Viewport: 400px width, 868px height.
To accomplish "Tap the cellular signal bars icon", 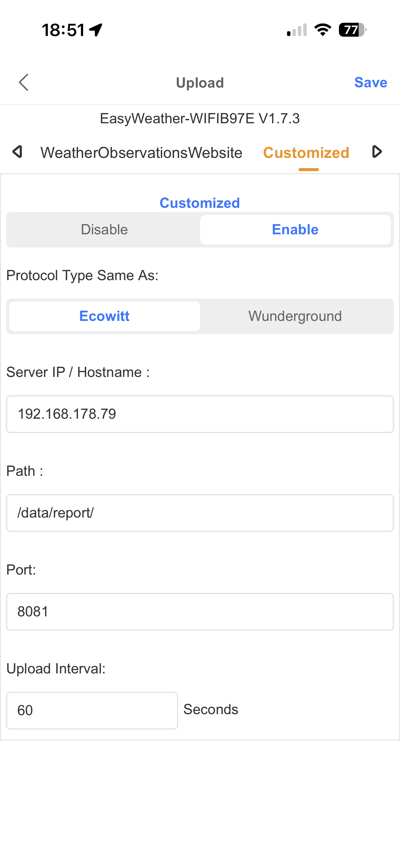I will pos(297,30).
